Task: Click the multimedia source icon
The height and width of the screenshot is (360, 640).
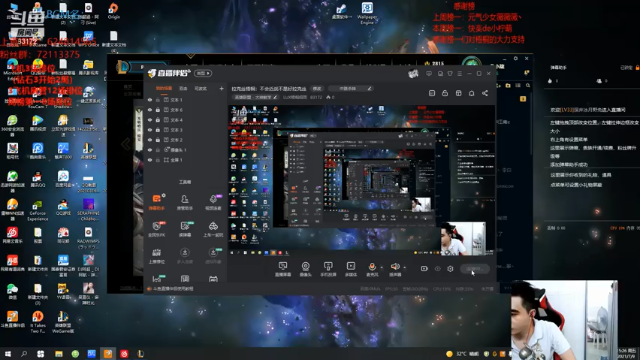Action: (351, 269)
